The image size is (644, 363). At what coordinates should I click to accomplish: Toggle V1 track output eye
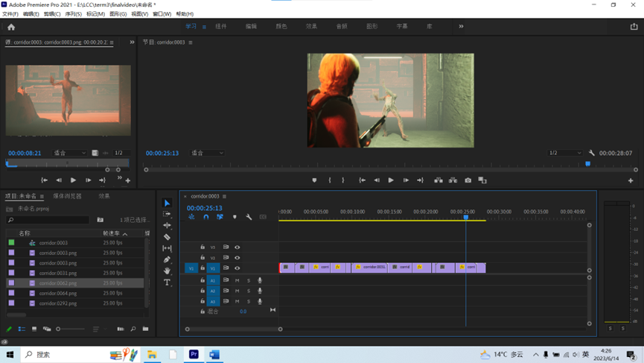click(x=237, y=268)
